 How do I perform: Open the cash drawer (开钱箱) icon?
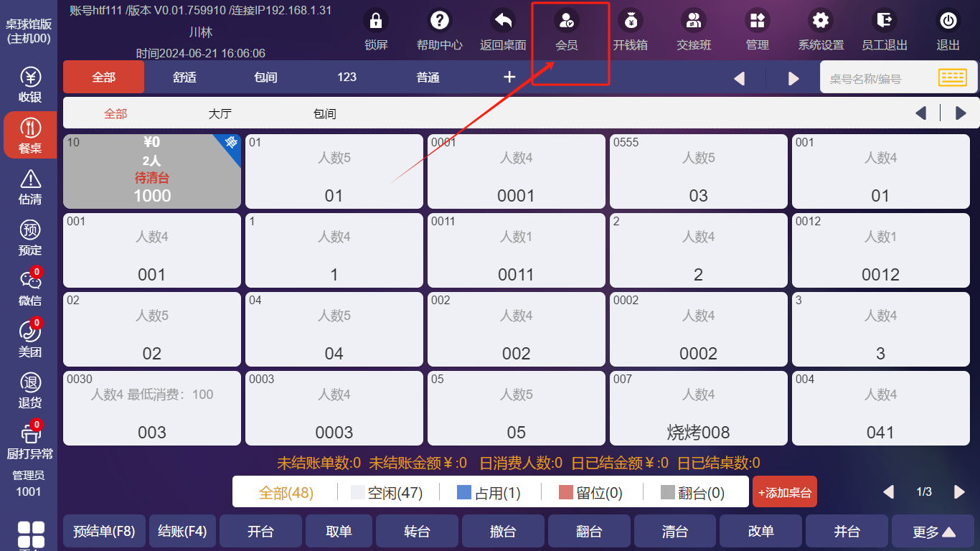click(x=630, y=21)
